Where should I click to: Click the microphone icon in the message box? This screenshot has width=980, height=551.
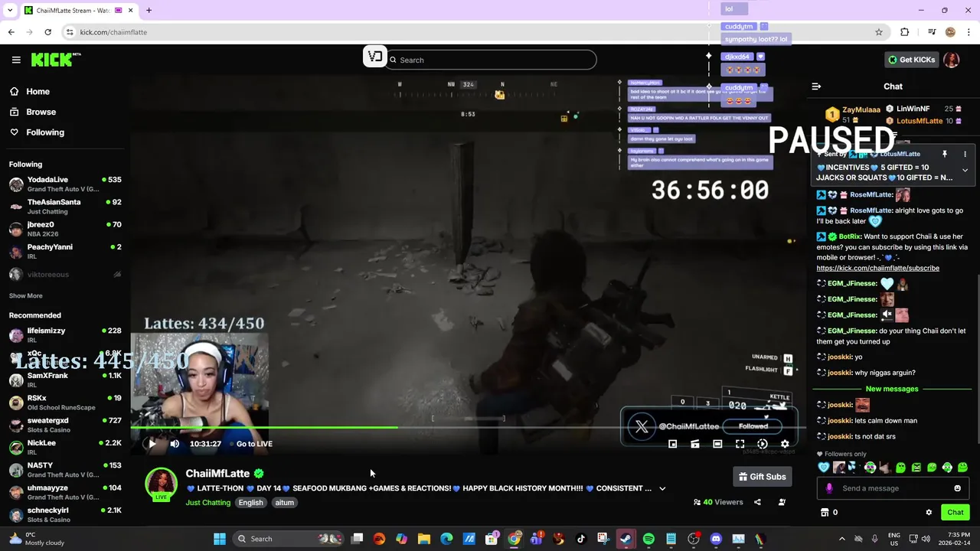tap(829, 488)
